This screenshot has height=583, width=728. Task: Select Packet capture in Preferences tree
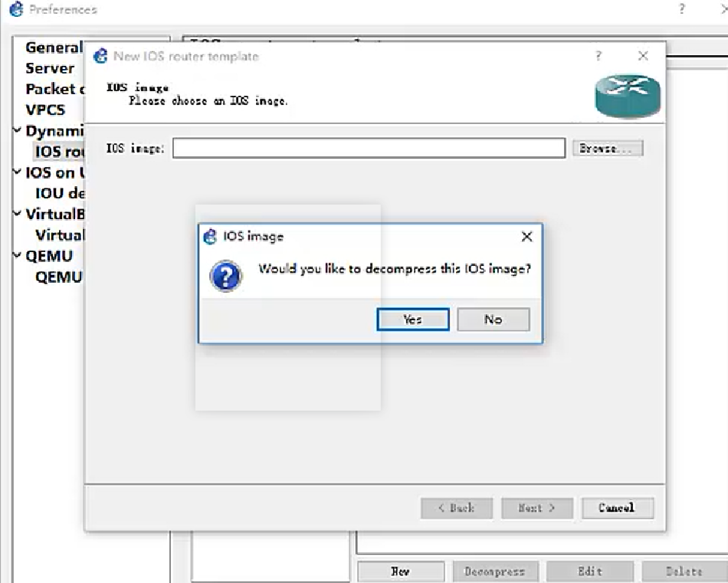[54, 89]
